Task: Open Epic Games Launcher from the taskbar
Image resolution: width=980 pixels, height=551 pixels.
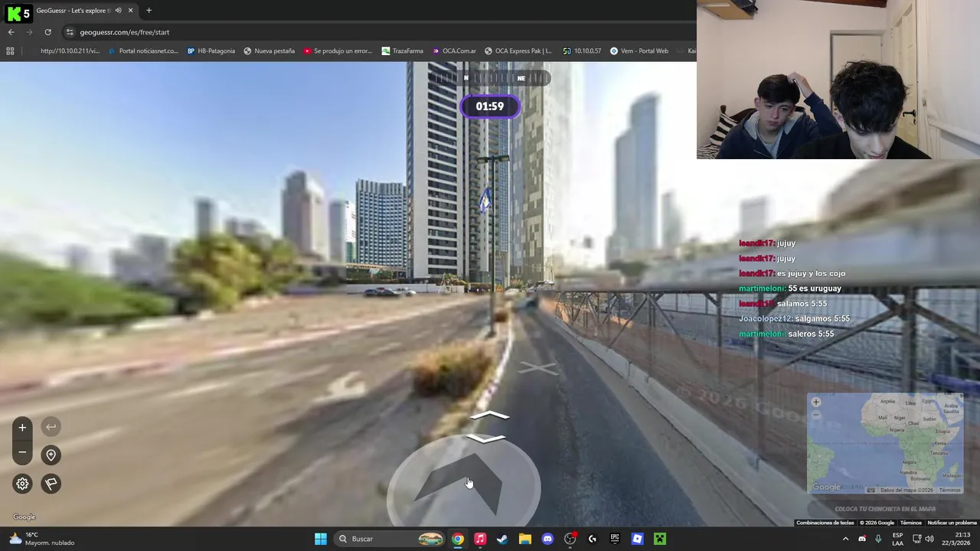Action: tap(615, 539)
